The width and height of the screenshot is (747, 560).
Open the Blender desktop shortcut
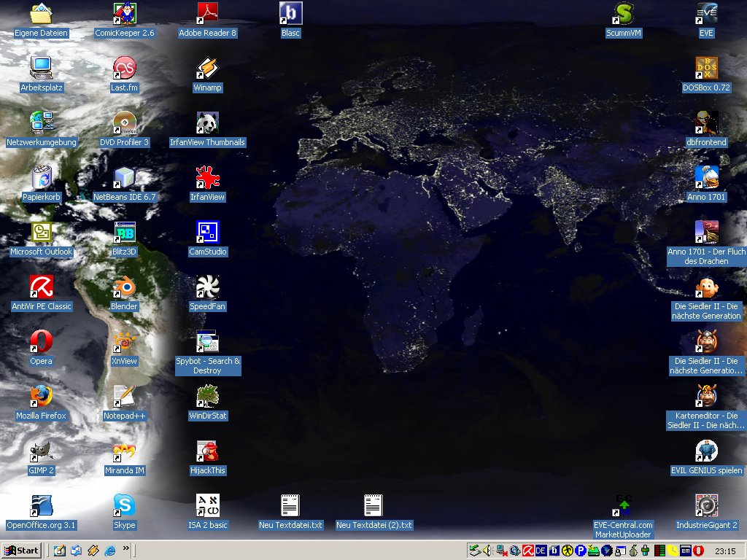click(125, 287)
